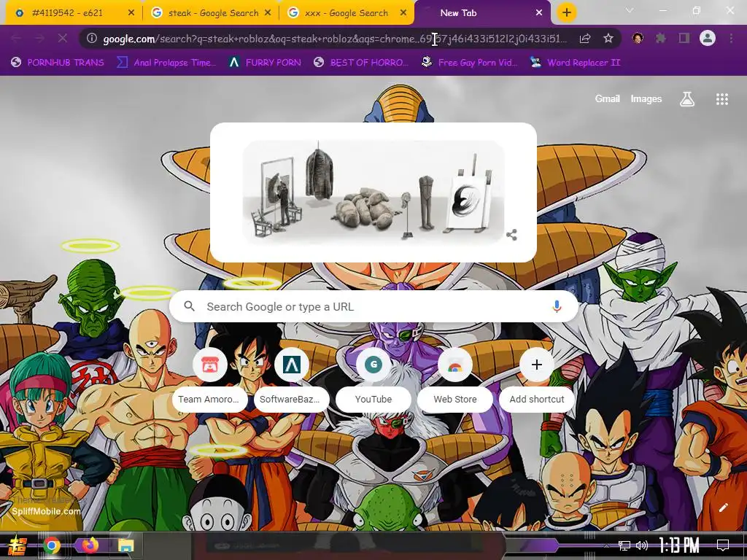Image resolution: width=747 pixels, height=560 pixels.
Task: Close the New Tab tab
Action: (539, 13)
